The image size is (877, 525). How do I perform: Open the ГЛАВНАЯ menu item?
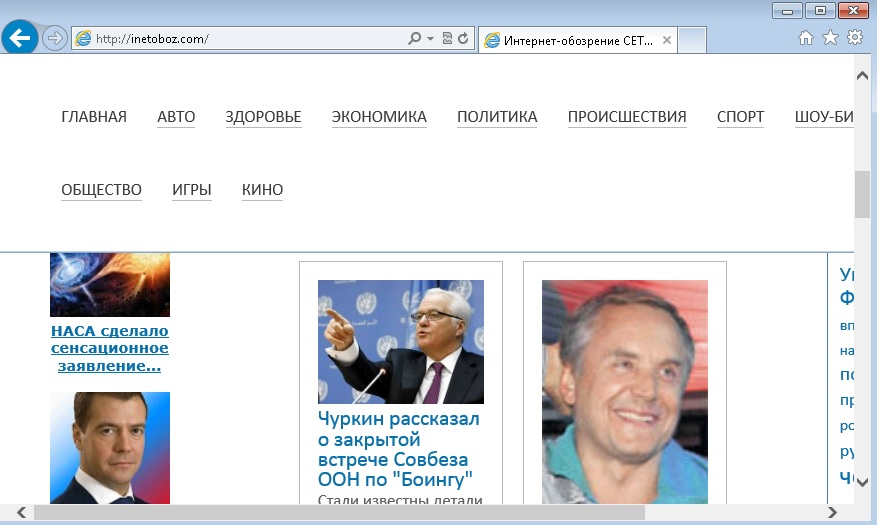(94, 117)
